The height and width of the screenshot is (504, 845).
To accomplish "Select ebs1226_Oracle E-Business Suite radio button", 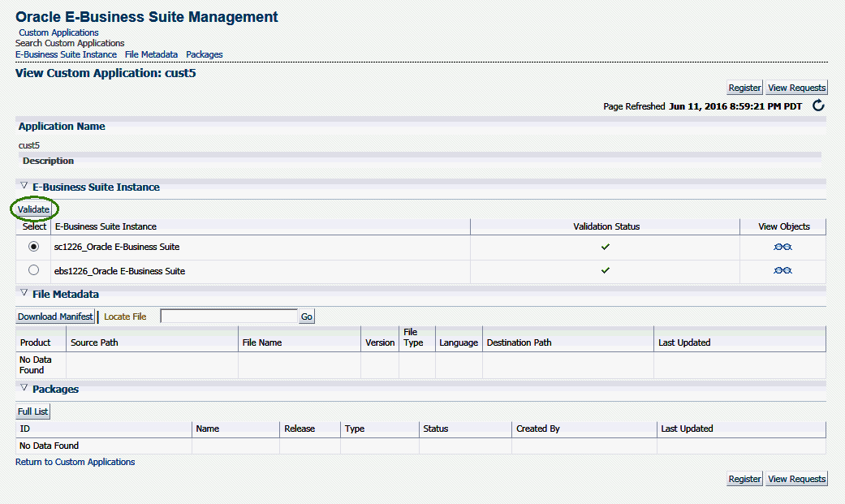I will (x=33, y=270).
